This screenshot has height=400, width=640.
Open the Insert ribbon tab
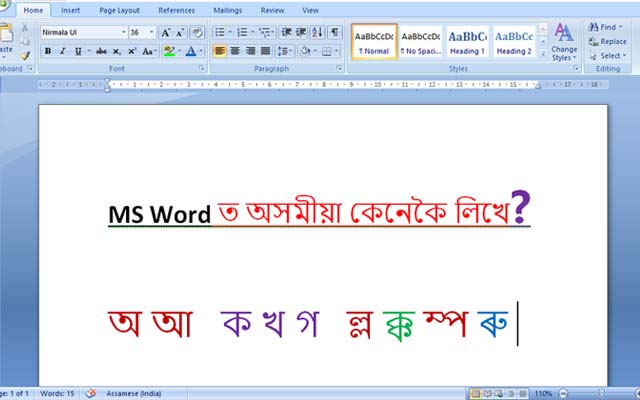(x=71, y=10)
